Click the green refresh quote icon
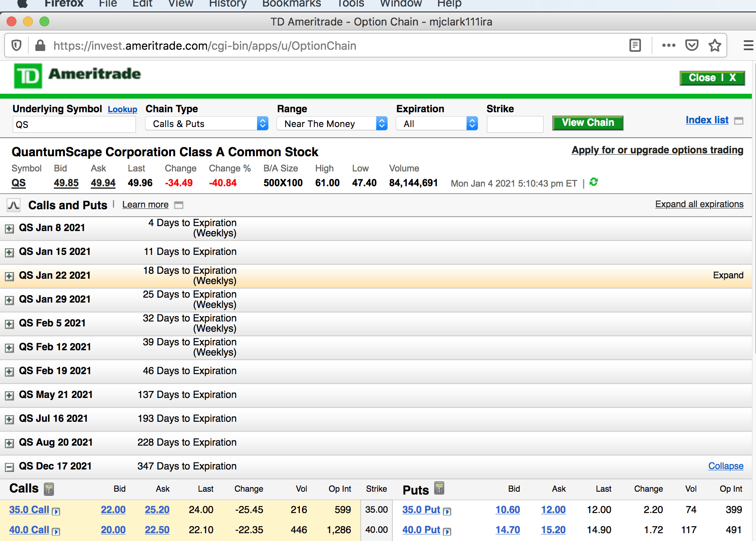Viewport: 756px width, 541px height. click(593, 182)
